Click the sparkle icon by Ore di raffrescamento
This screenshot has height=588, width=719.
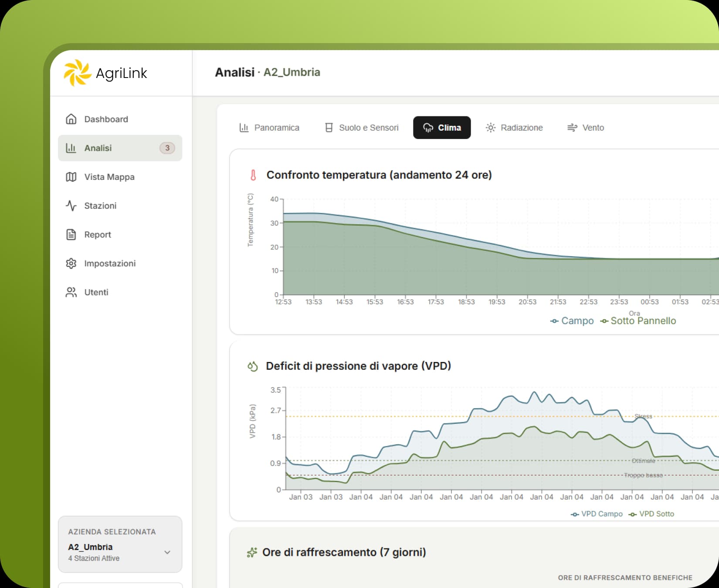point(252,553)
